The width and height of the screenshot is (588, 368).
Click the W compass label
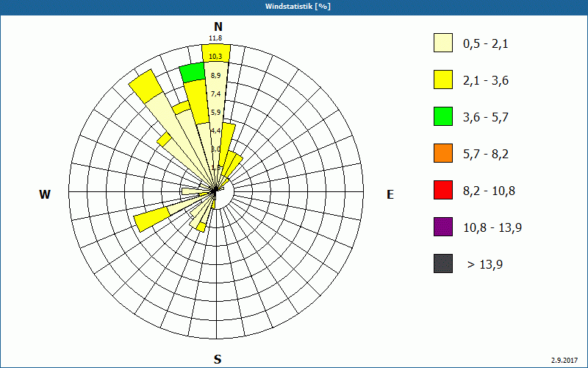(x=45, y=194)
